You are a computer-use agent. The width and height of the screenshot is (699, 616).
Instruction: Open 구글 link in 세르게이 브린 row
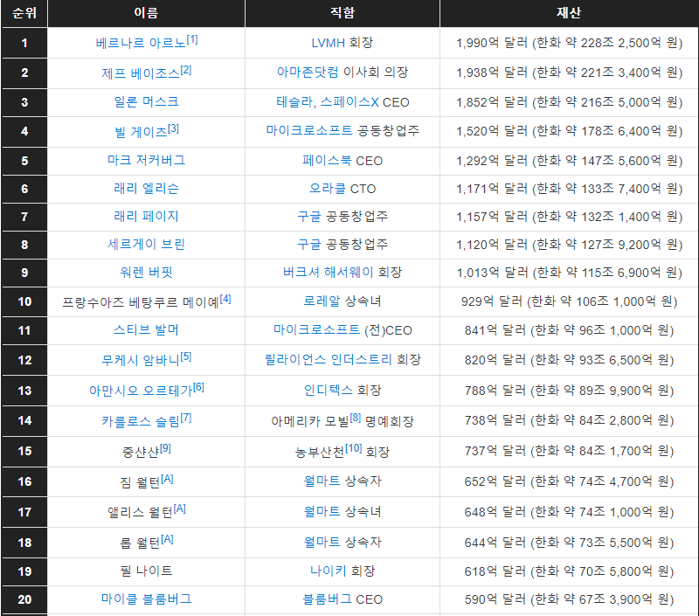(309, 245)
